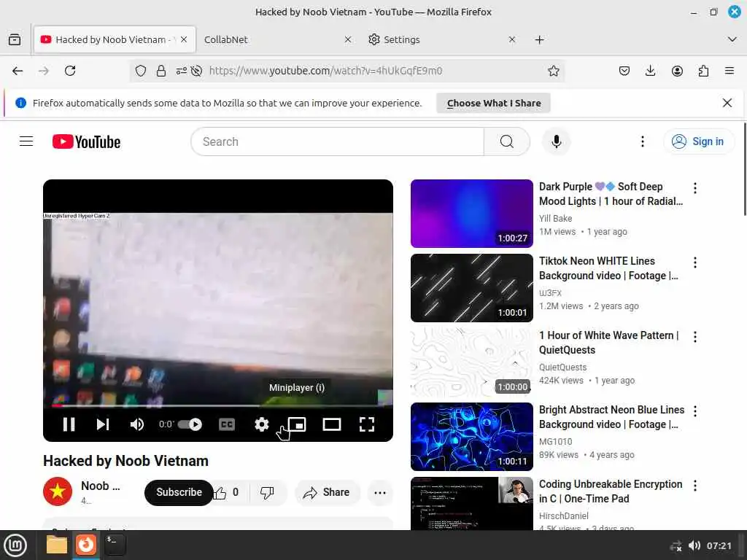This screenshot has height=560, width=747.
Task: Launch terminal from the taskbar
Action: point(115,545)
